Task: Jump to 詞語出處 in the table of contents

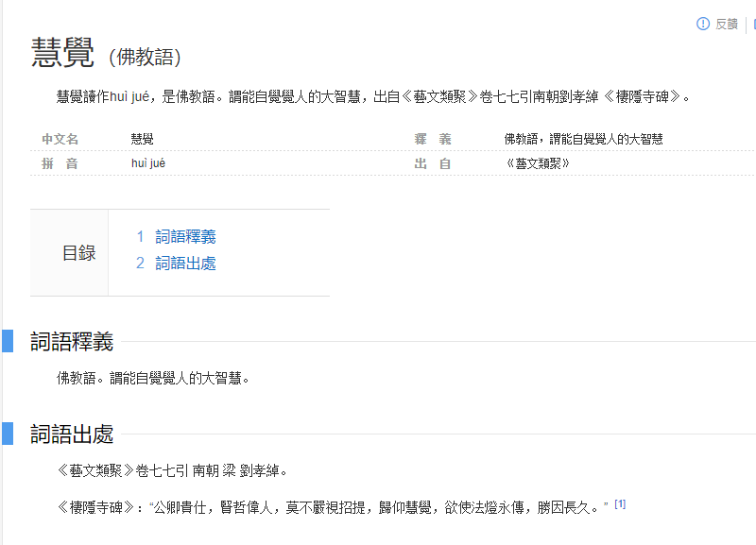Action: click(185, 264)
